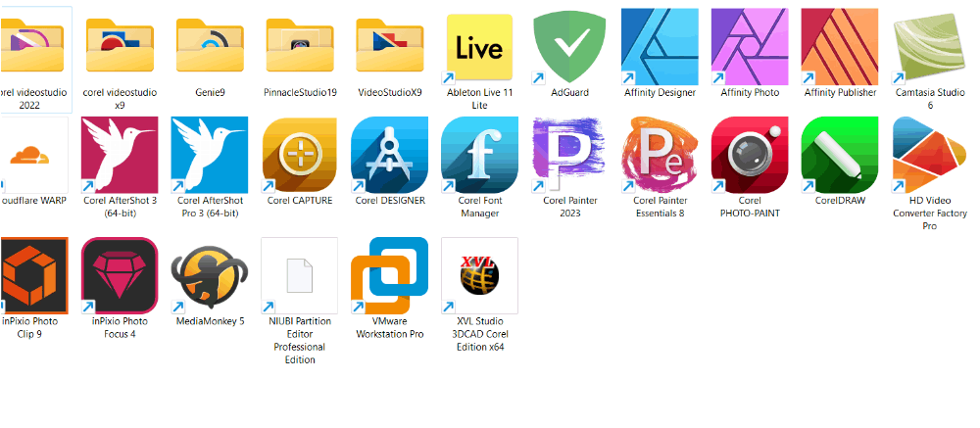Select the Corel Font Manager icon
Viewport: 980px width, 428px height.
point(479,155)
